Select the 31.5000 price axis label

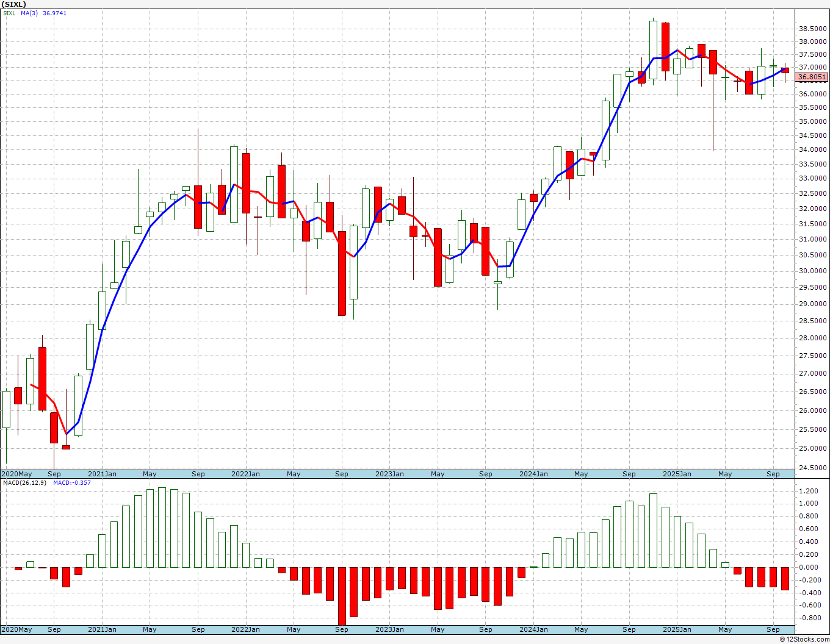(x=812, y=224)
